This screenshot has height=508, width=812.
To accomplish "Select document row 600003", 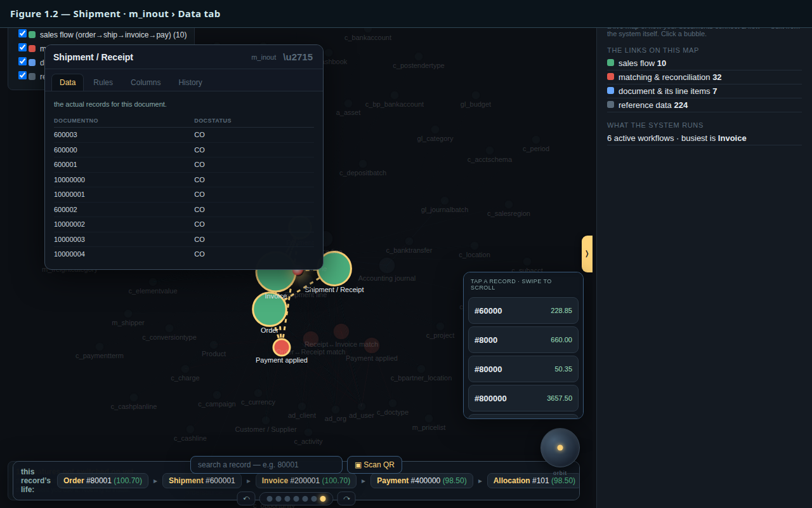I will pyautogui.click(x=184, y=135).
